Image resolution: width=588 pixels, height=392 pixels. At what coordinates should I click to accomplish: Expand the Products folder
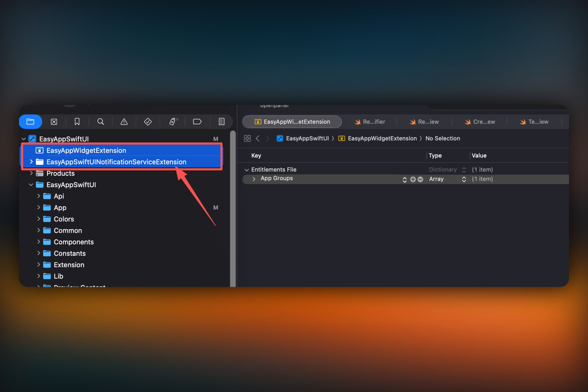[x=31, y=173]
